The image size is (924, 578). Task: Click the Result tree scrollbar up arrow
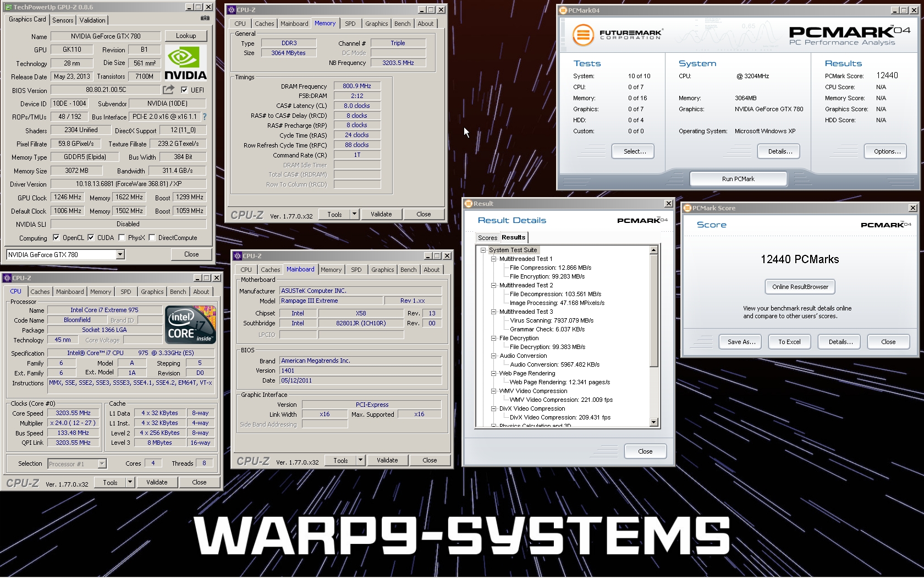tap(653, 250)
